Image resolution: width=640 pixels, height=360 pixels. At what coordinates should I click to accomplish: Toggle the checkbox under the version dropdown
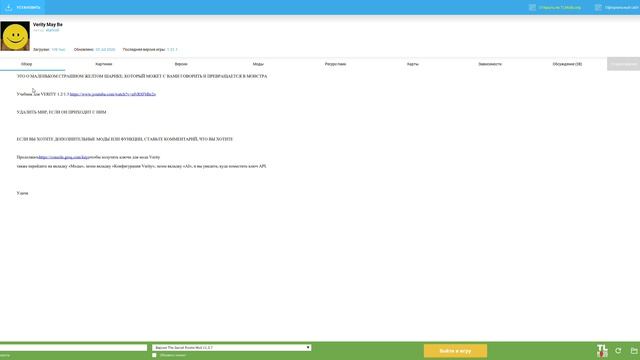point(154,355)
